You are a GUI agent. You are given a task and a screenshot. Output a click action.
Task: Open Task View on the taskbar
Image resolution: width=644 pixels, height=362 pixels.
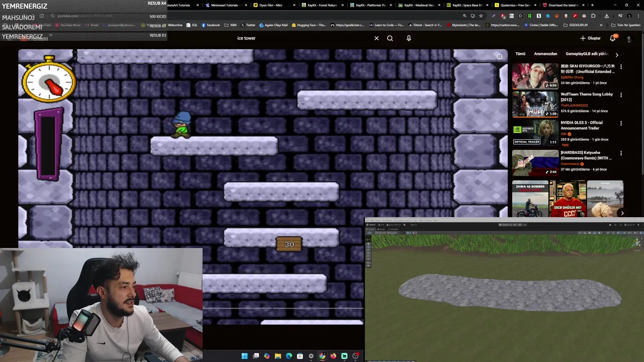[x=256, y=356]
